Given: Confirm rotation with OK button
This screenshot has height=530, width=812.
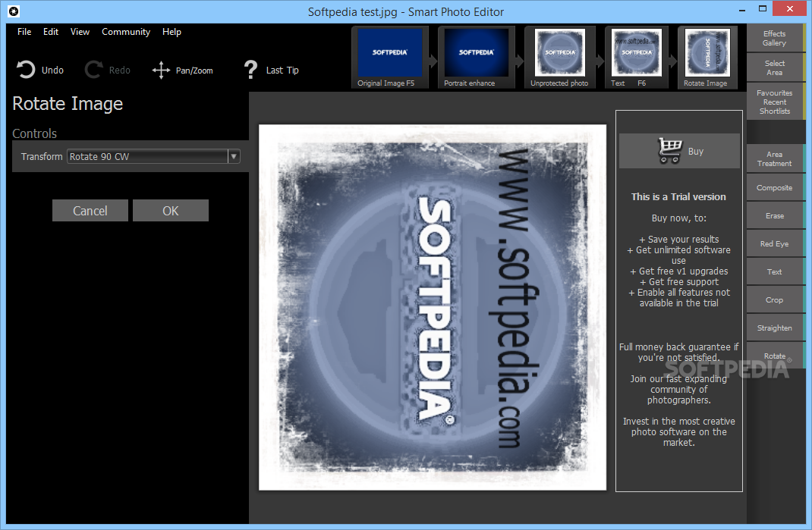Looking at the screenshot, I should (x=171, y=211).
